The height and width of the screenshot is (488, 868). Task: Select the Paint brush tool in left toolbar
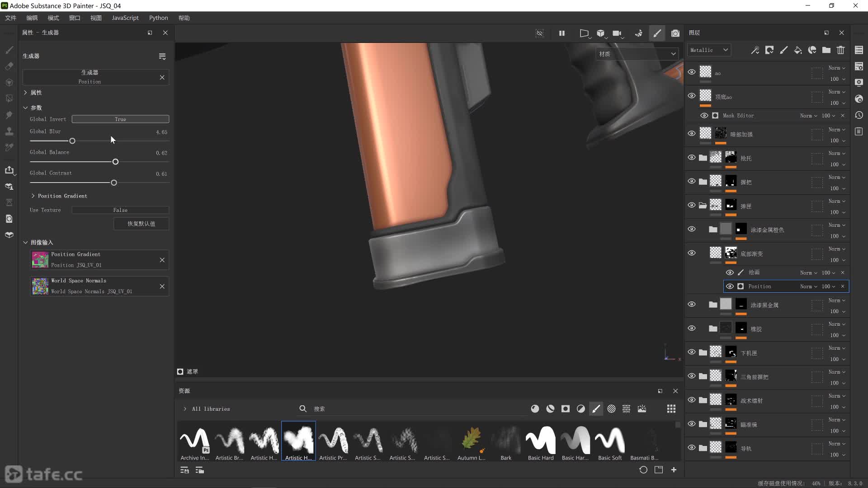[x=9, y=50]
